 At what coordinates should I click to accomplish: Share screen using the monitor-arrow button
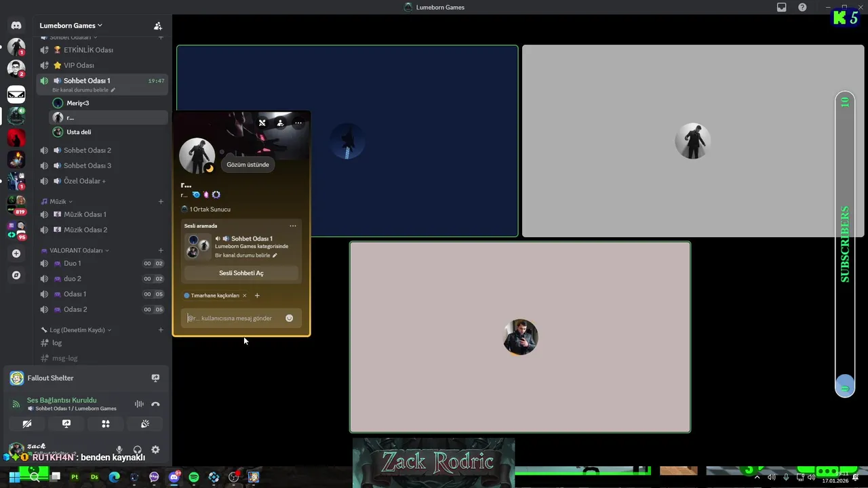[x=66, y=424]
